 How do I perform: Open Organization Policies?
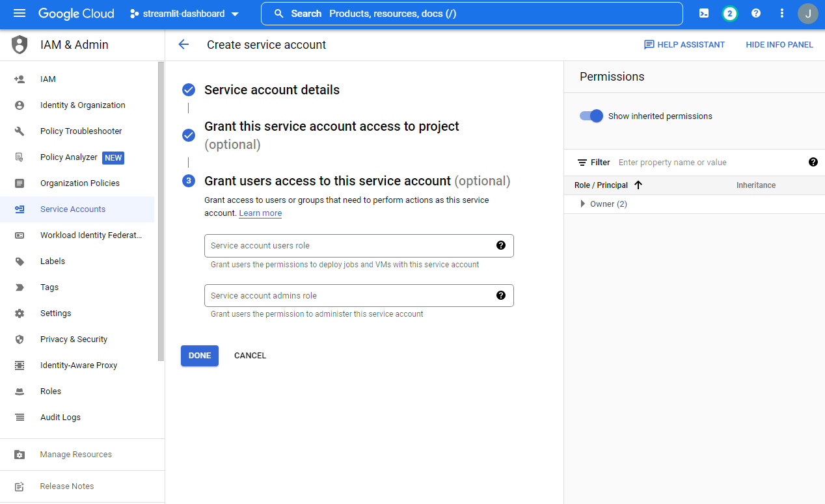click(x=77, y=183)
